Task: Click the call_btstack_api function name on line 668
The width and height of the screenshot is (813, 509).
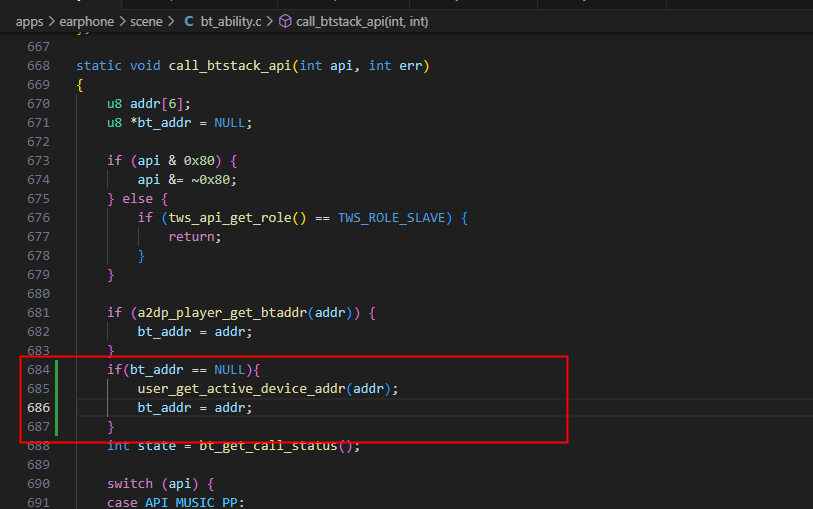Action: [230, 66]
